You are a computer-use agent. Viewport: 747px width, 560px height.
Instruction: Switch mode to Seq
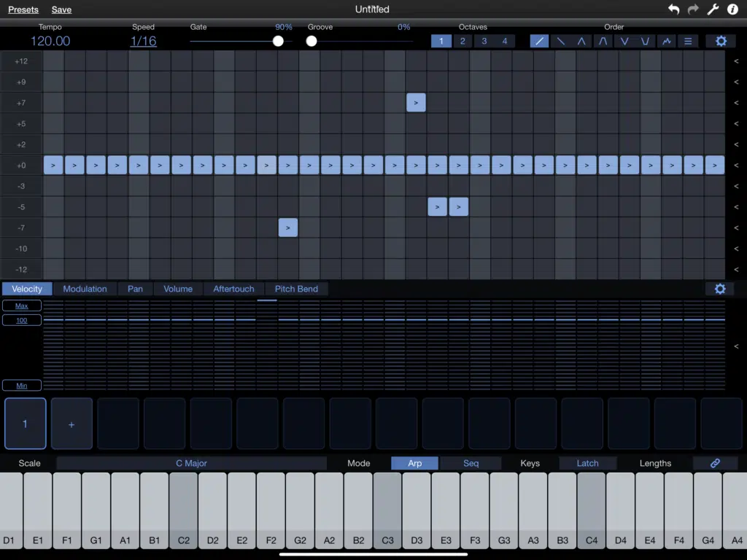tap(471, 463)
